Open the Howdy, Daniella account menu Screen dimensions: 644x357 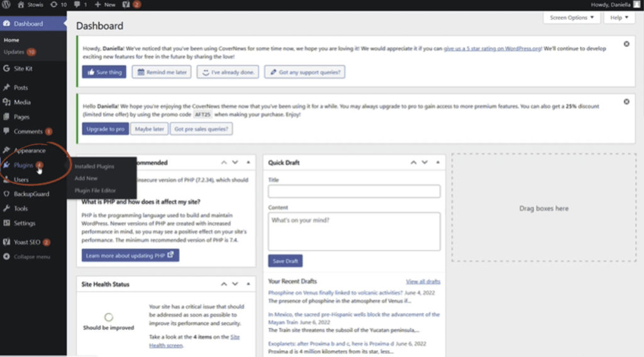[615, 4]
